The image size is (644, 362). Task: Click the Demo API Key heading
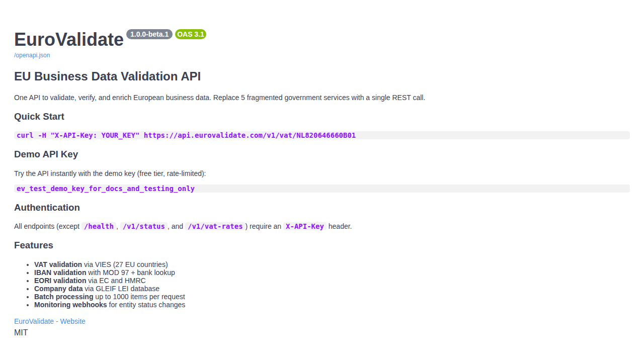coord(46,154)
